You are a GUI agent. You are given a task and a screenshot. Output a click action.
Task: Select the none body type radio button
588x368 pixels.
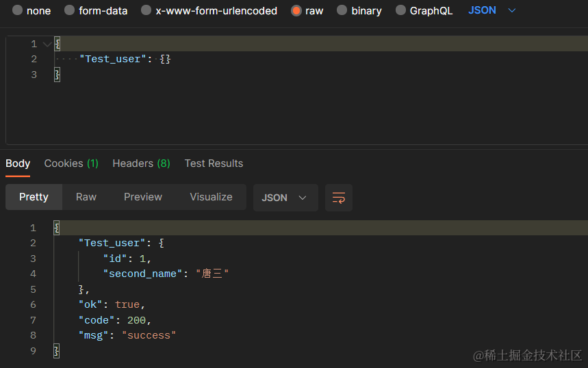pos(17,10)
